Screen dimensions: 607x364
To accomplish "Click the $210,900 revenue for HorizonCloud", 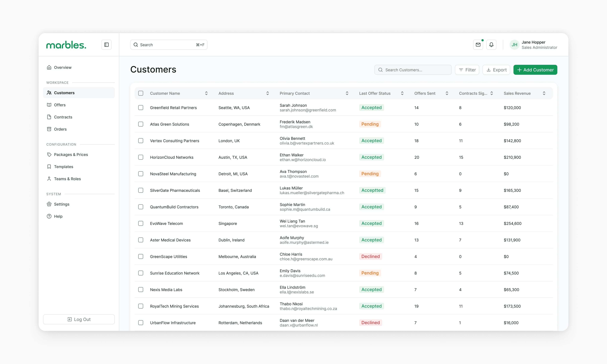I will tap(512, 157).
